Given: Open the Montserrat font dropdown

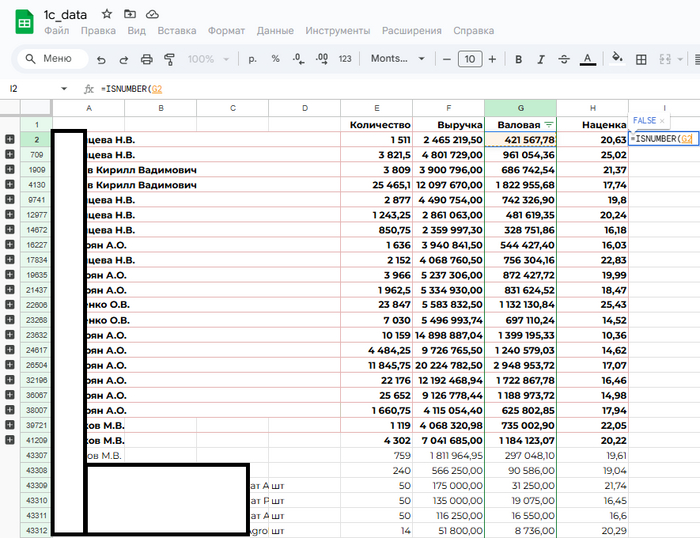Looking at the screenshot, I should click(398, 59).
